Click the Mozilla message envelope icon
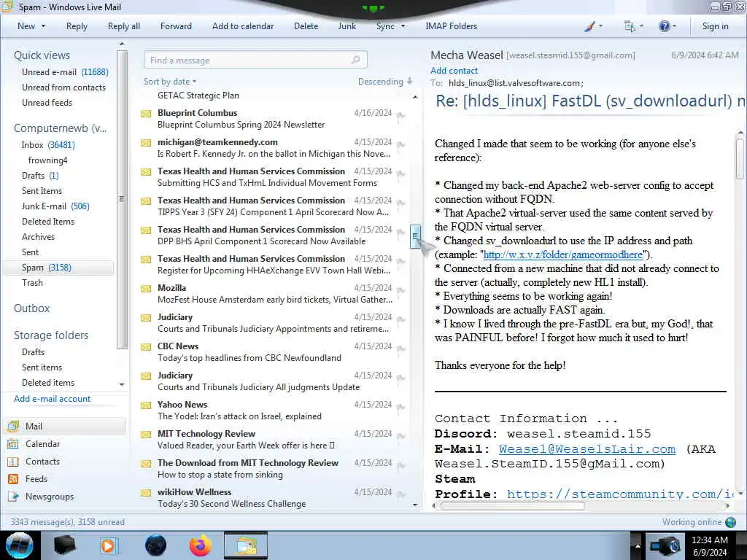Image resolution: width=747 pixels, height=560 pixels. pos(146,289)
